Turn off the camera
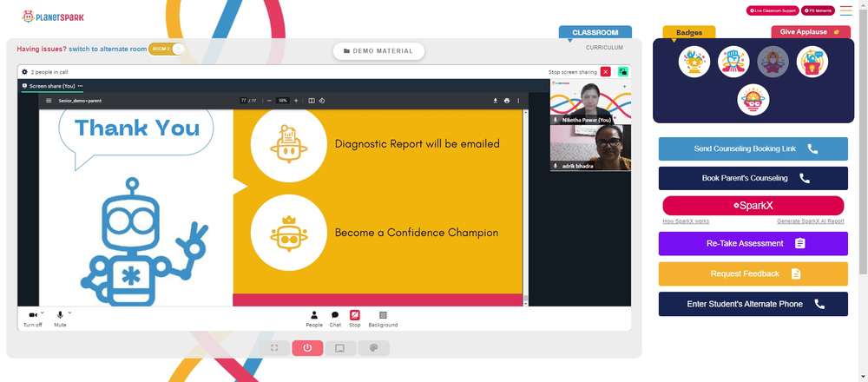The image size is (868, 382). click(33, 319)
